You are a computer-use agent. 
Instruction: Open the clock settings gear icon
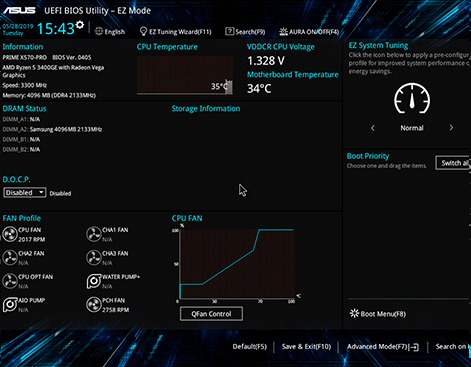point(80,25)
